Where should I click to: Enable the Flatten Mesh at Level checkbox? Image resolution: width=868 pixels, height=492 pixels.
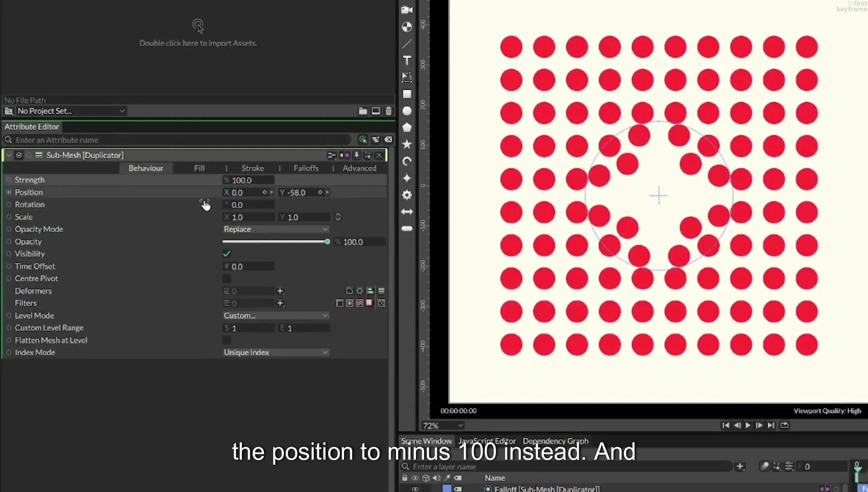click(x=227, y=340)
